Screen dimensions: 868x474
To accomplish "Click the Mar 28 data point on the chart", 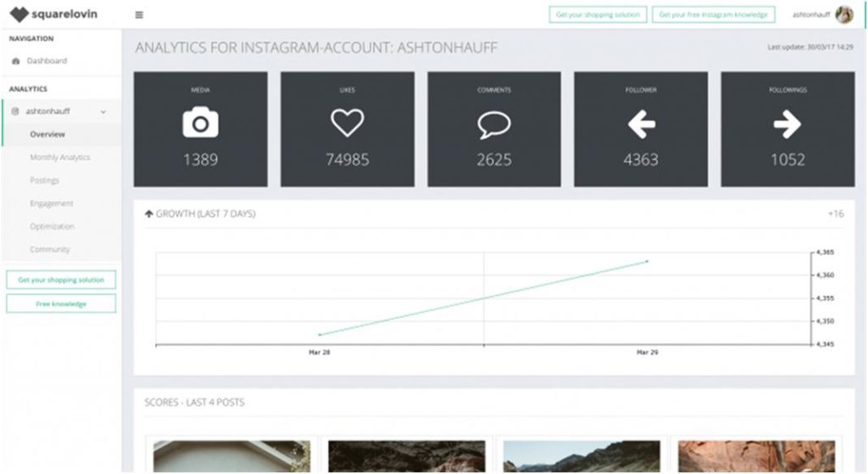I will [320, 335].
